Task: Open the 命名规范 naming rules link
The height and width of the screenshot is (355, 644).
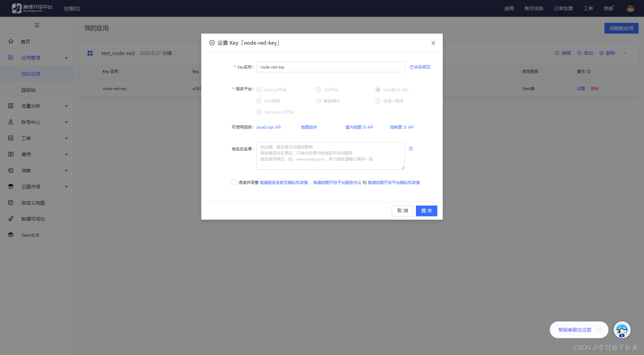Action: [420, 67]
